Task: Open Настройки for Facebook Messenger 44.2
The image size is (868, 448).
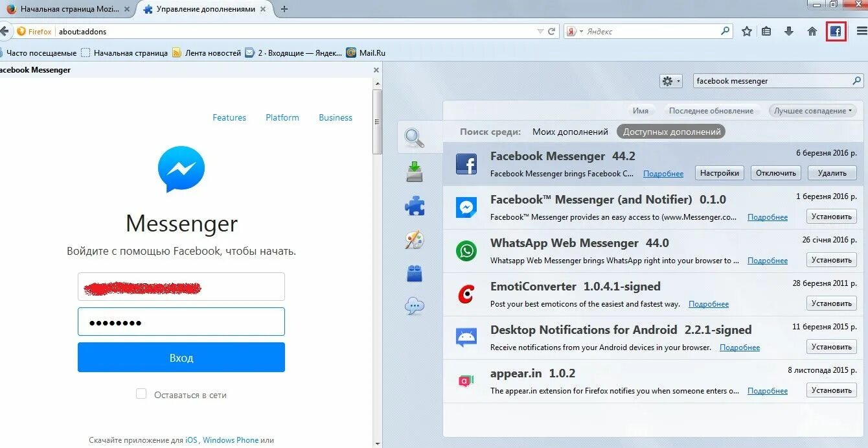Action: [x=720, y=173]
